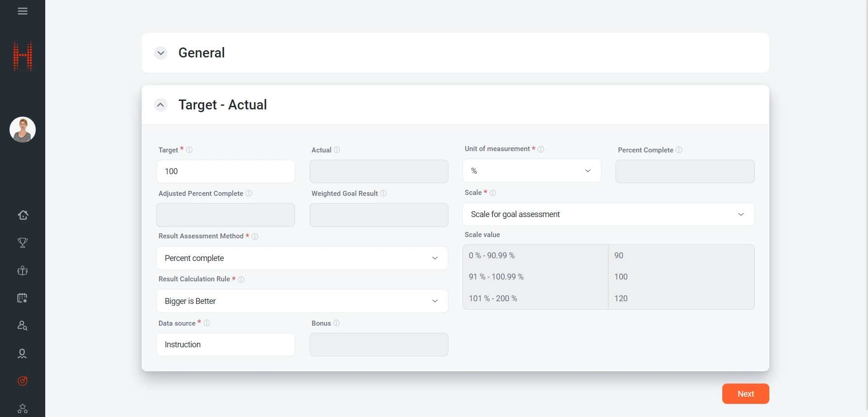Image resolution: width=868 pixels, height=417 pixels.
Task: Open the trophy achievements icon
Action: pyautogui.click(x=23, y=243)
